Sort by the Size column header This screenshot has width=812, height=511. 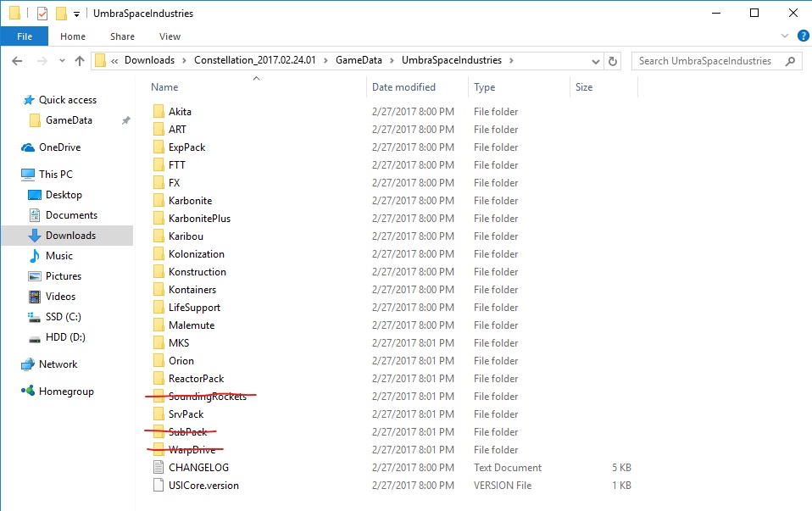tap(584, 87)
